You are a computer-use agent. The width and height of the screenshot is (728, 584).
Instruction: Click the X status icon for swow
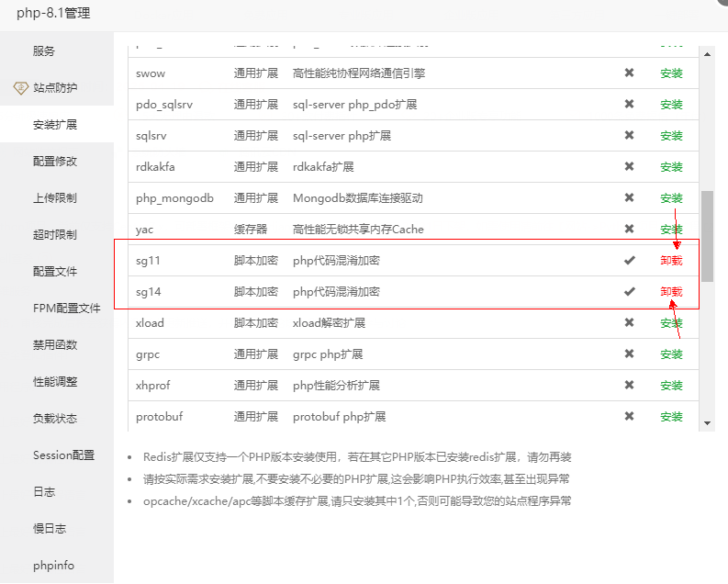[x=629, y=73]
